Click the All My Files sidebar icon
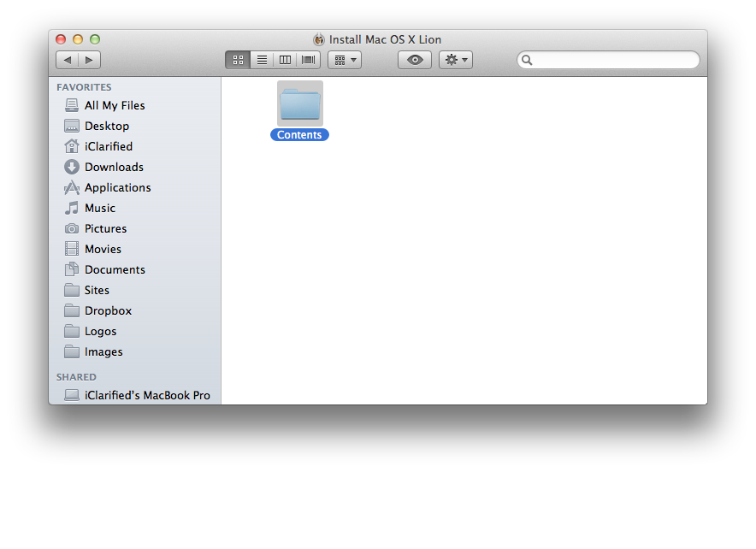Viewport: 756px width, 549px height. 71,105
